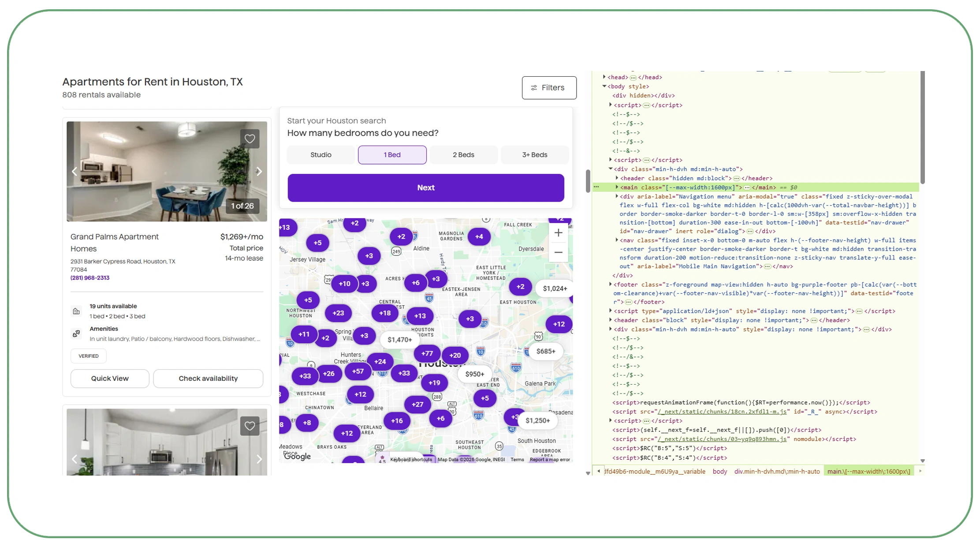Collapse the div min-h-dvh md:min-h-auto node

[611, 169]
